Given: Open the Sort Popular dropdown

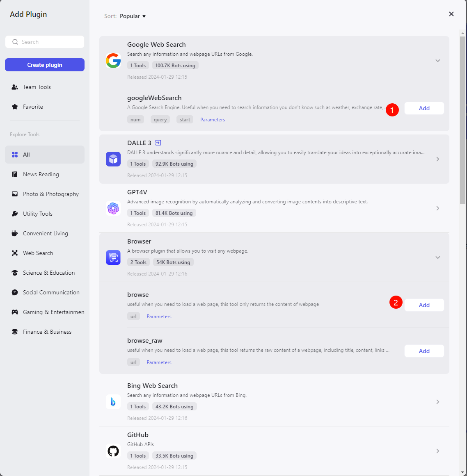Looking at the screenshot, I should (132, 16).
